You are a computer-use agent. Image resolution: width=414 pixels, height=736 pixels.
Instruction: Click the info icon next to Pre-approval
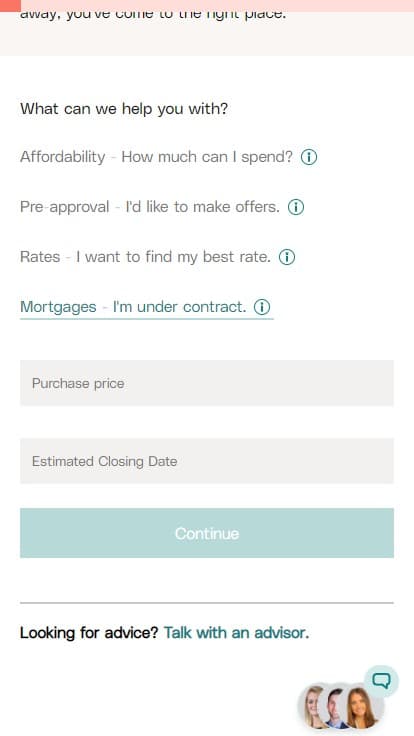pos(296,207)
